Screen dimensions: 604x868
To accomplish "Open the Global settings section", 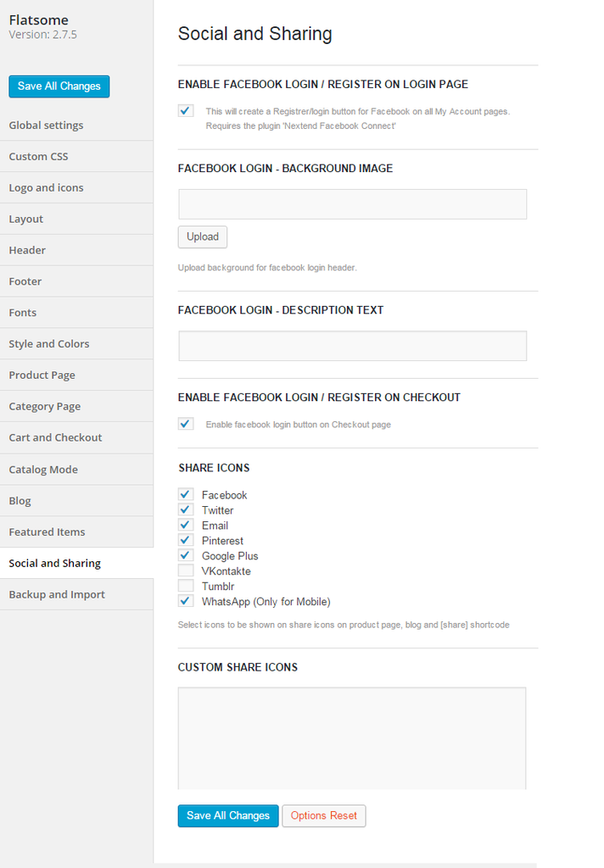I will [x=76, y=125].
